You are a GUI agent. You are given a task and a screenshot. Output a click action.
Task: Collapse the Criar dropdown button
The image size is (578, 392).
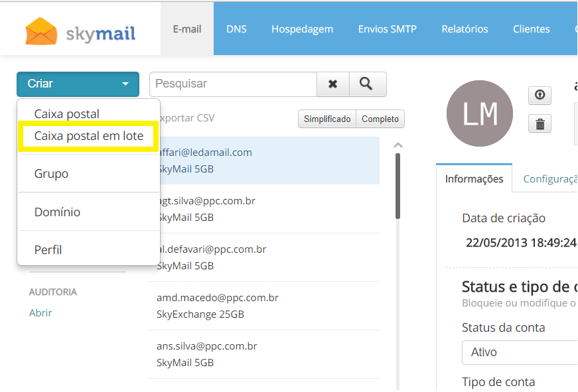pos(78,84)
